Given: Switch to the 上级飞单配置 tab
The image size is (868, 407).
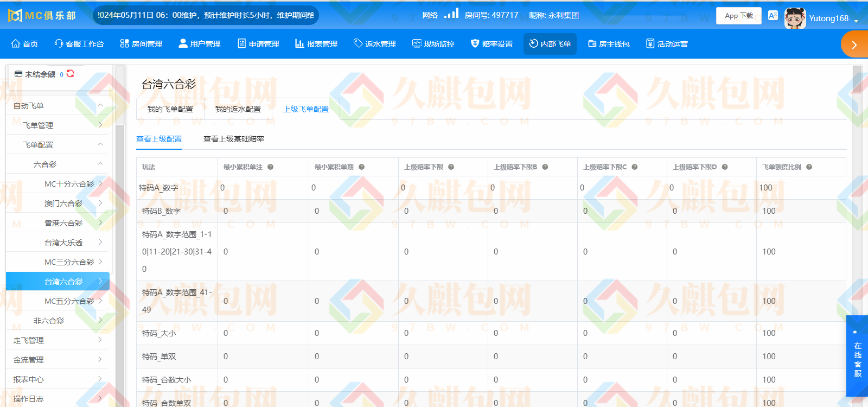Looking at the screenshot, I should point(306,109).
